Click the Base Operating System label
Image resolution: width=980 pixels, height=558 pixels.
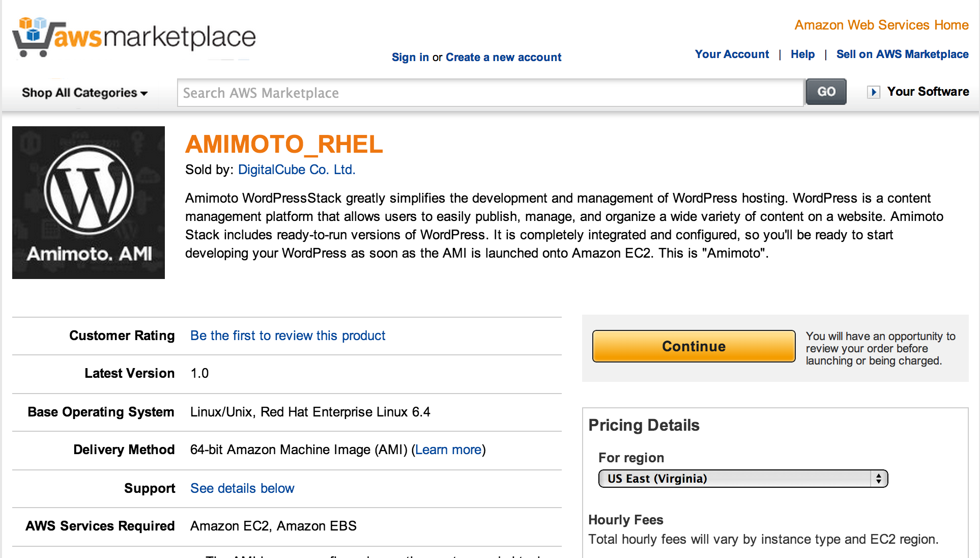coord(101,412)
